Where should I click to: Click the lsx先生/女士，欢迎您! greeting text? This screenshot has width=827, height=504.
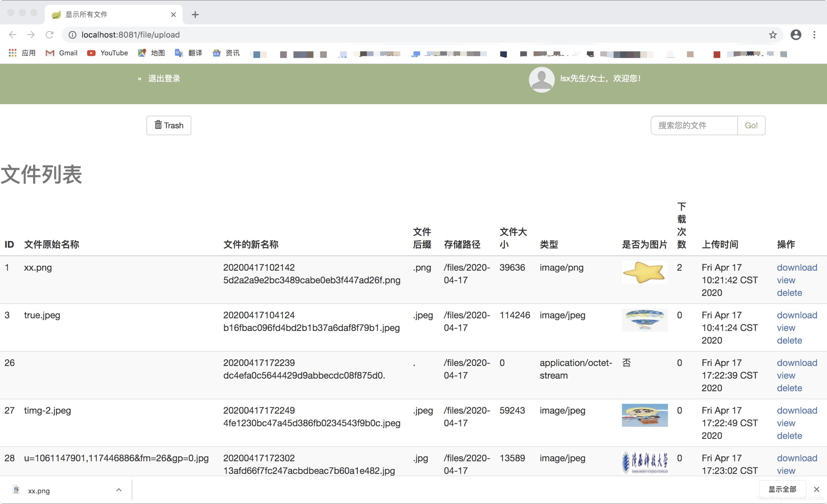600,78
